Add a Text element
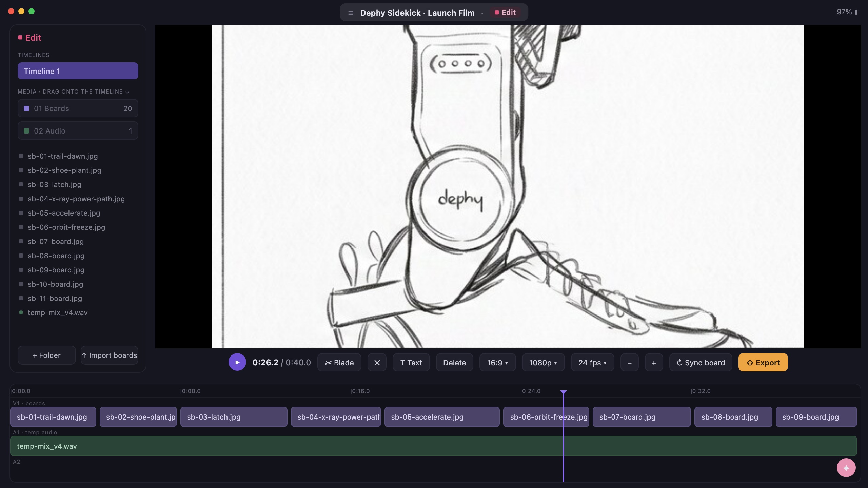Viewport: 868px width, 488px height. (x=411, y=363)
